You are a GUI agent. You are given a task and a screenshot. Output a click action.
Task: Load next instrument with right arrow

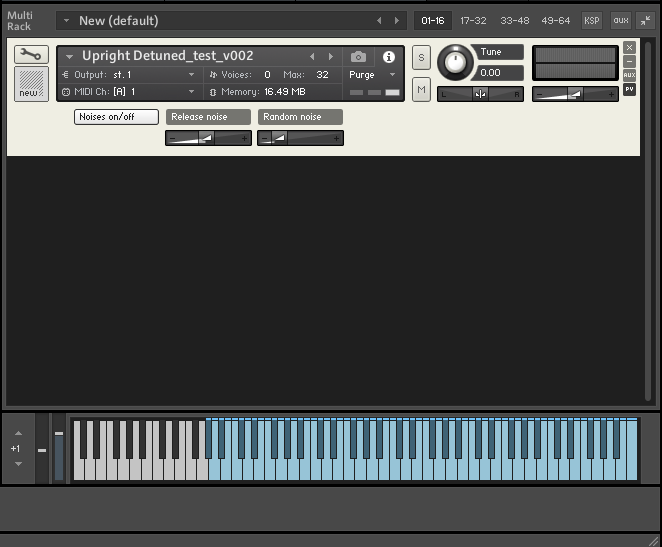pos(331,57)
